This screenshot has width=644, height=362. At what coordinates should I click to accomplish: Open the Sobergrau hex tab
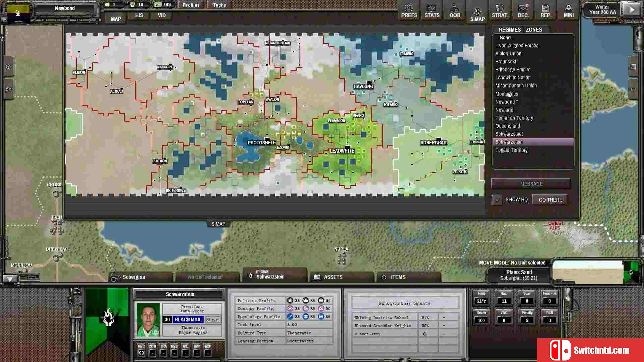pyautogui.click(x=141, y=277)
